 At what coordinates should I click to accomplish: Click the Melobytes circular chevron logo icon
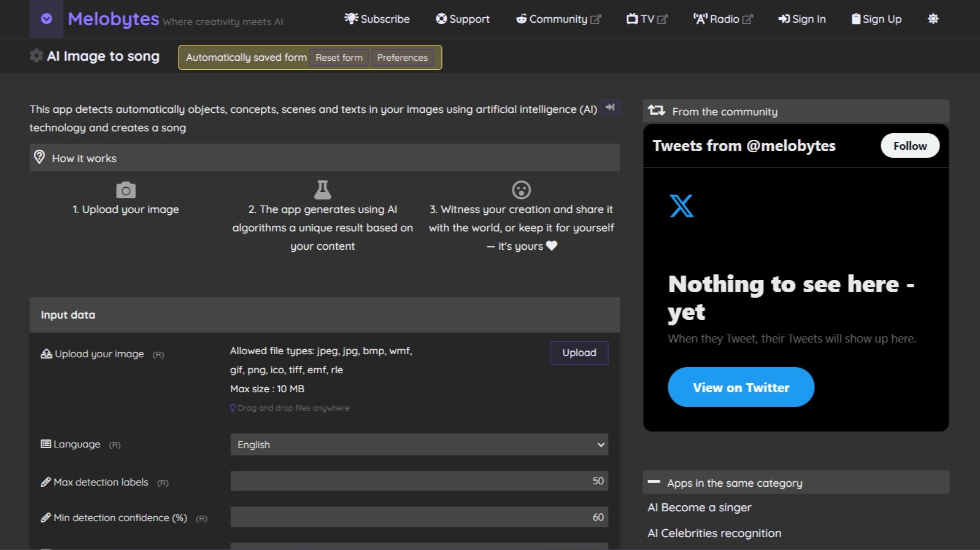click(46, 19)
